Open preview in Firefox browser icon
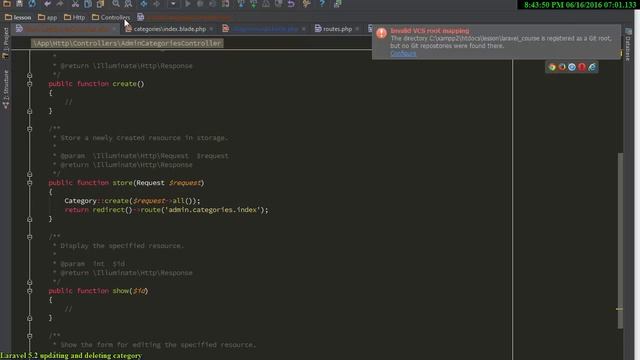The height and width of the screenshot is (360, 640). (x=562, y=67)
